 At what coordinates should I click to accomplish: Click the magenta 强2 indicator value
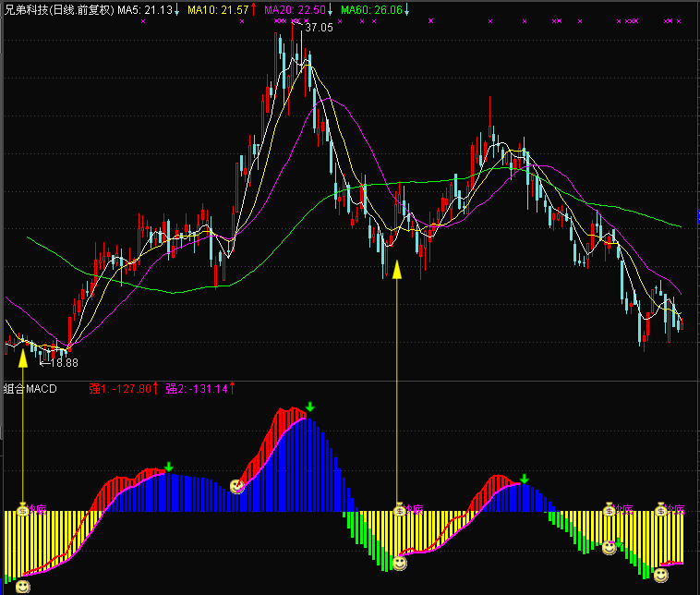[x=200, y=389]
